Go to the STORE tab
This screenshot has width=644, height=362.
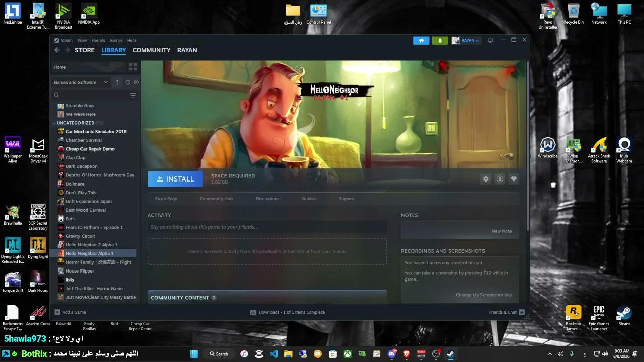tap(85, 50)
